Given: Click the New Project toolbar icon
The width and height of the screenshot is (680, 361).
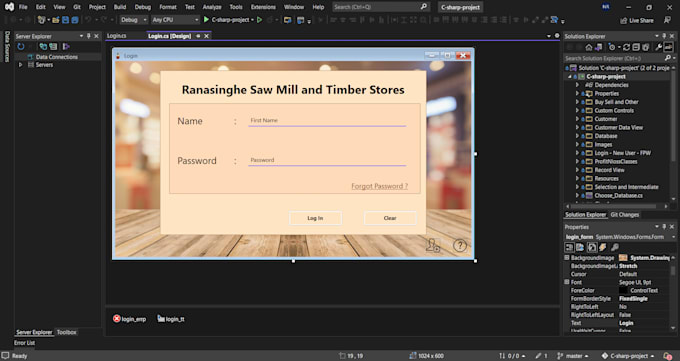Looking at the screenshot, I should (x=42, y=20).
